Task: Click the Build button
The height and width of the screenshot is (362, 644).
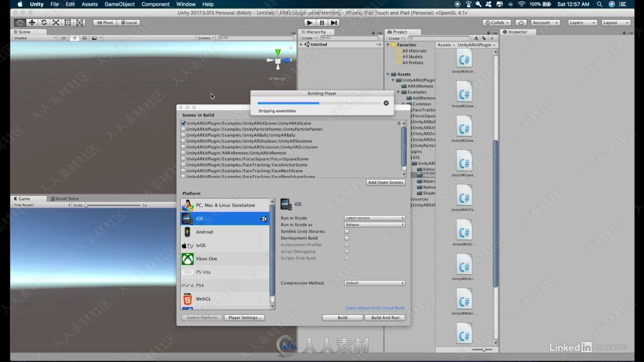Action: [x=343, y=318]
